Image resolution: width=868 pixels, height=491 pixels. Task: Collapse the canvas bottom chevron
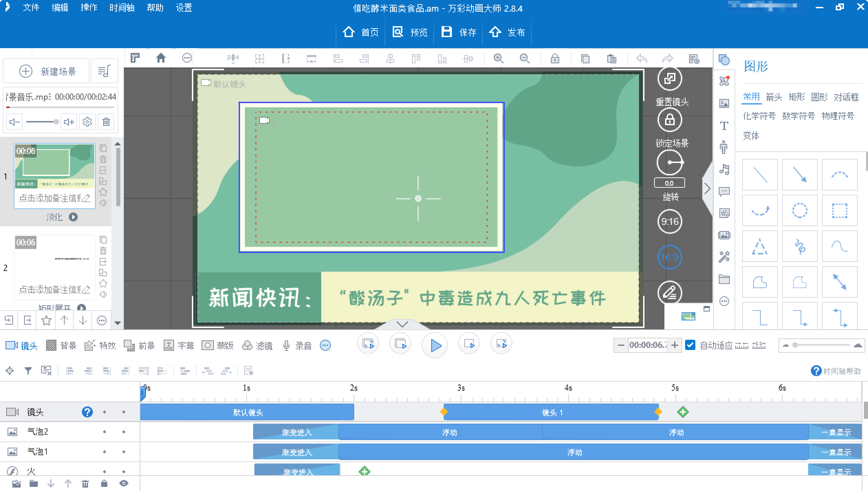pyautogui.click(x=402, y=324)
